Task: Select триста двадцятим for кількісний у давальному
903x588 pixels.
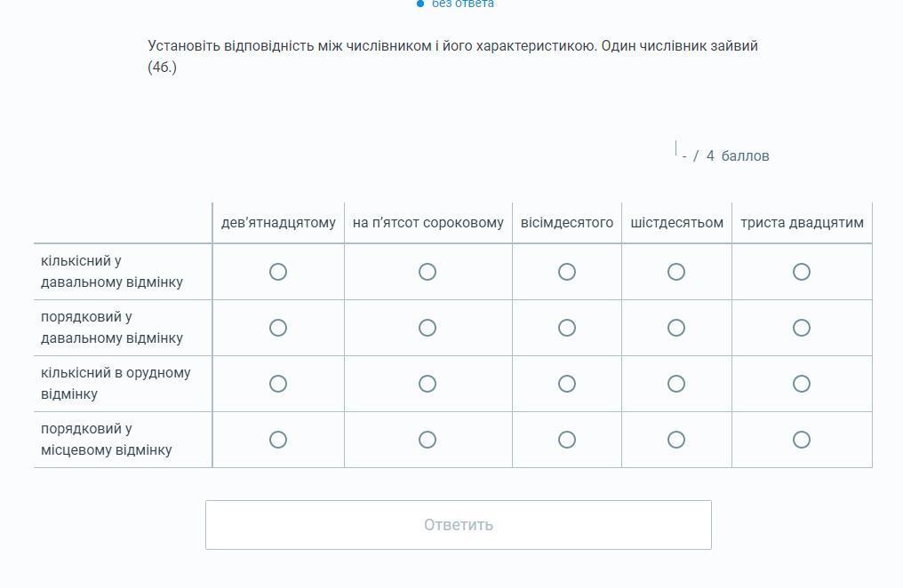Action: 802,272
